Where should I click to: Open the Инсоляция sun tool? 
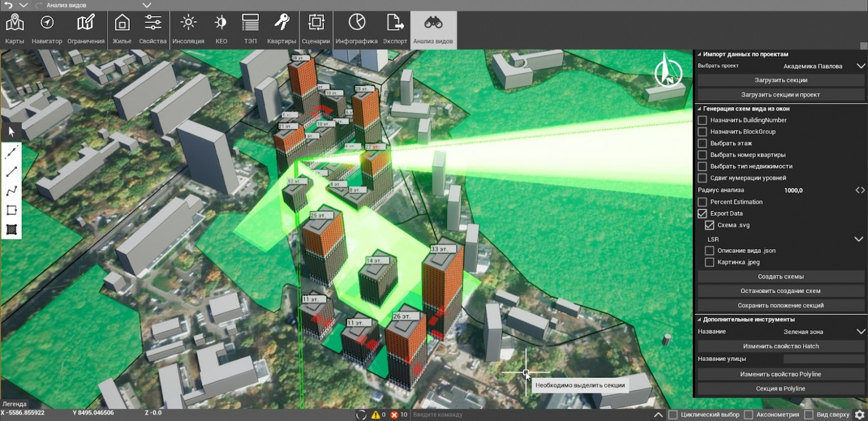(188, 29)
